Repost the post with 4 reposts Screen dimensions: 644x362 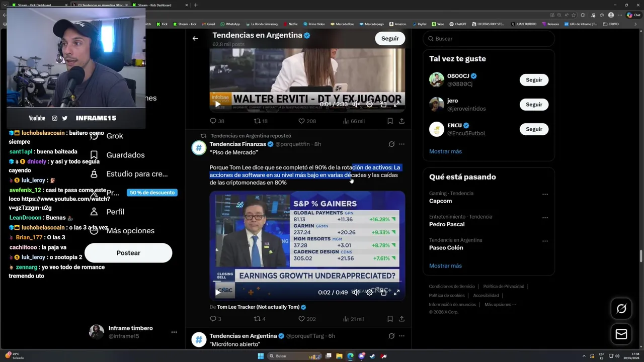point(259,318)
